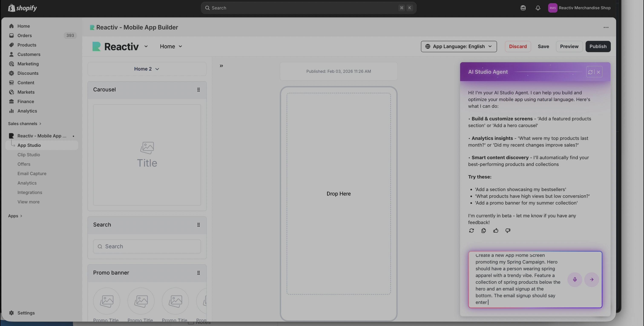This screenshot has height=326, width=644.
Task: Click the Drop Here phone canvas
Action: tap(338, 194)
